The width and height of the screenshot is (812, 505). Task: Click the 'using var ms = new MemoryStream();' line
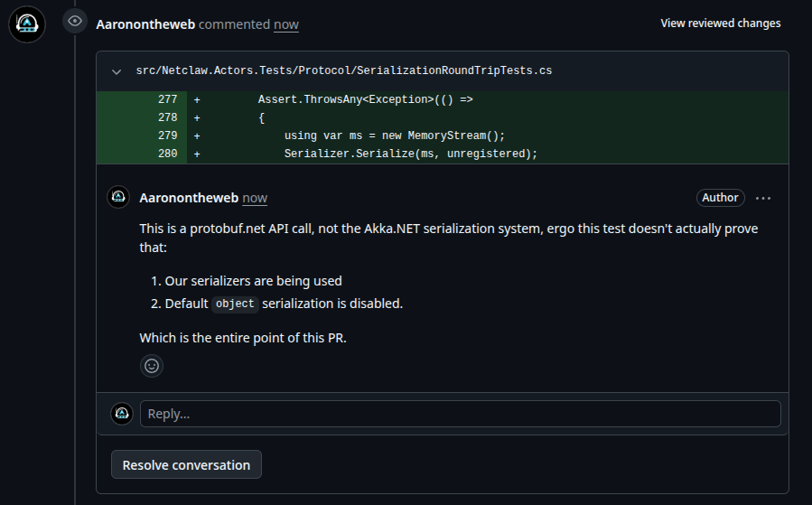point(394,136)
